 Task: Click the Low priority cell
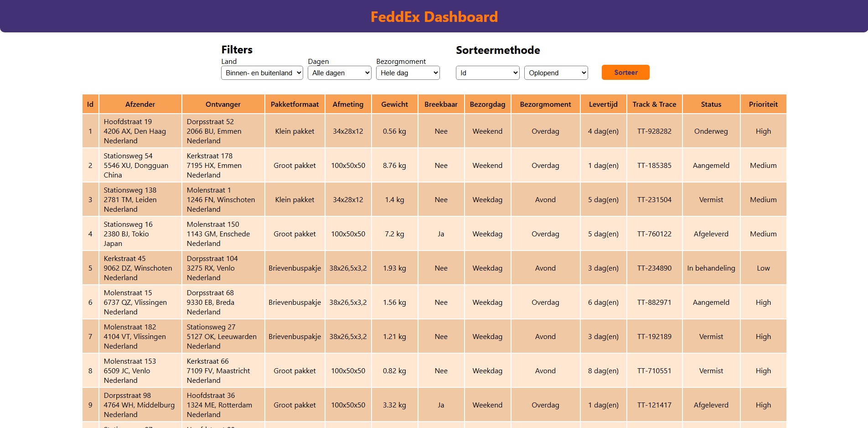coord(763,268)
